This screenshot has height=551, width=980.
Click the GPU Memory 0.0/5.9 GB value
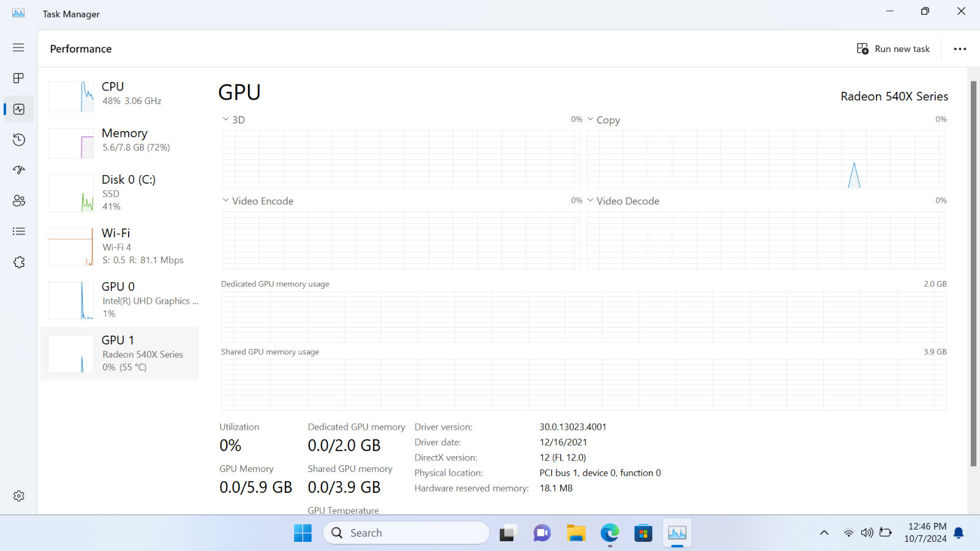pyautogui.click(x=255, y=487)
